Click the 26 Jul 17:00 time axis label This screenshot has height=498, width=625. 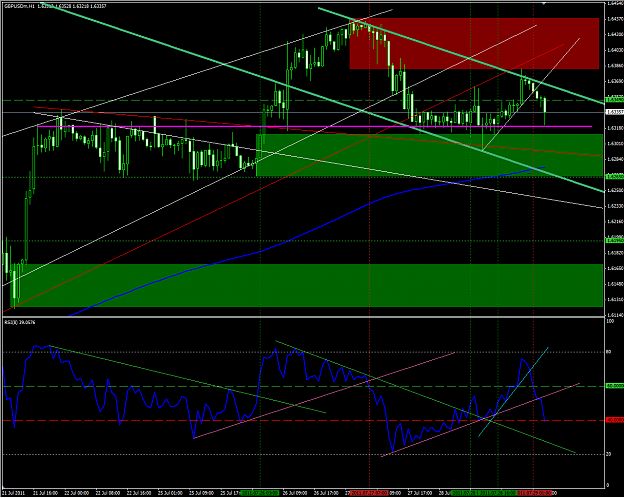pyautogui.click(x=326, y=493)
